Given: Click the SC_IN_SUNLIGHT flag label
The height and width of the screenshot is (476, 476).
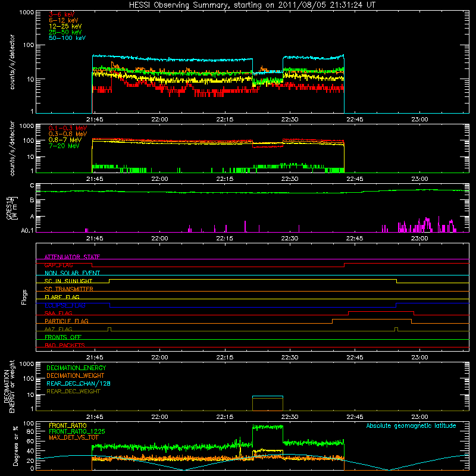Looking at the screenshot, I should point(68,281).
